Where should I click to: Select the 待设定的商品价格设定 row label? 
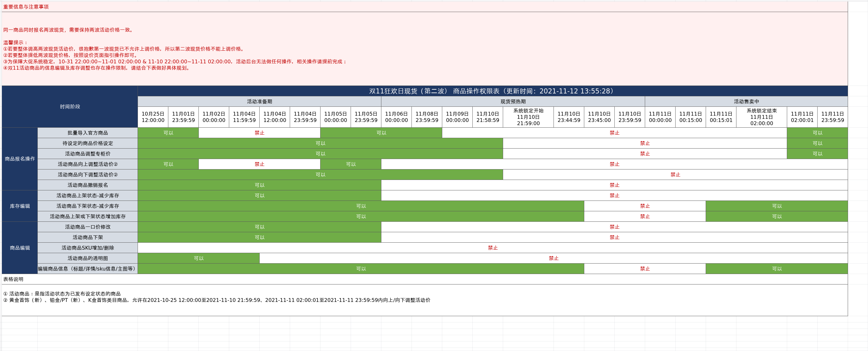coord(87,143)
